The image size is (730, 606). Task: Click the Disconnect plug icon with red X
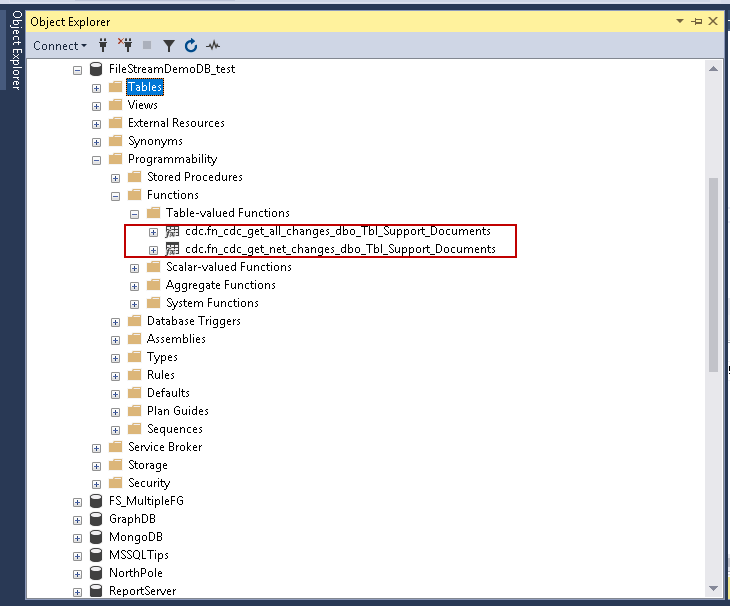click(x=125, y=45)
